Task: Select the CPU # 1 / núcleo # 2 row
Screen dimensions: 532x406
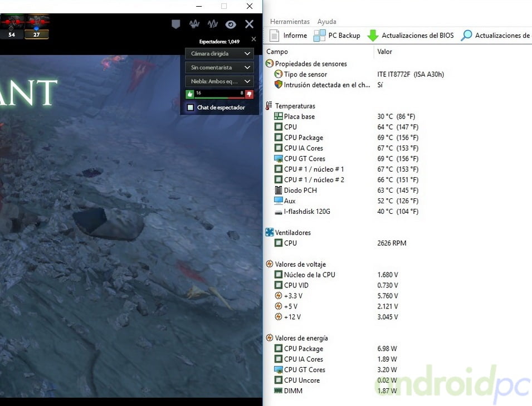Action: pos(346,179)
